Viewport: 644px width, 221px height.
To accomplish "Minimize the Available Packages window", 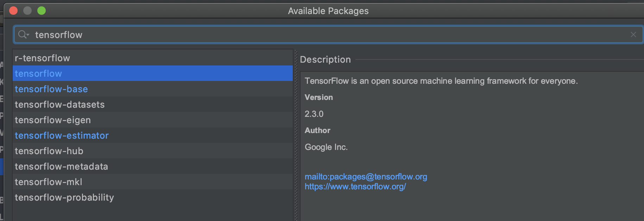I will pos(27,11).
